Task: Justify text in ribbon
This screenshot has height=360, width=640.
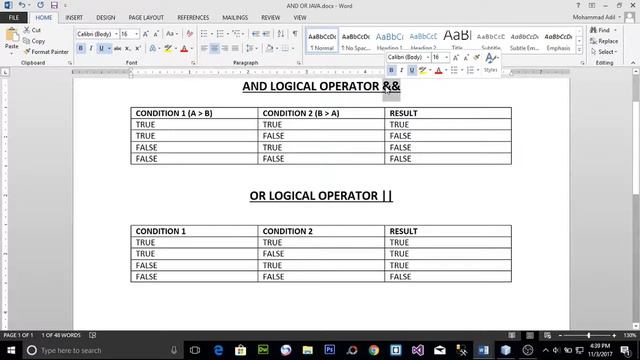Action: (x=235, y=49)
